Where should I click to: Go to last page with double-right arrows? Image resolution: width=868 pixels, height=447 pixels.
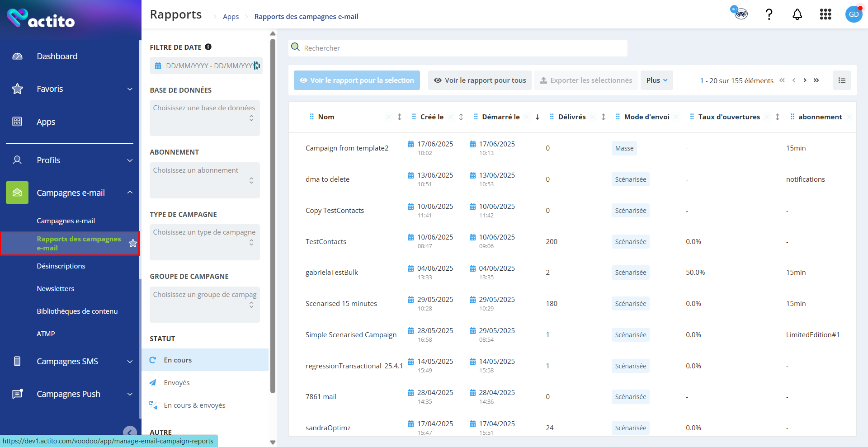click(x=816, y=80)
